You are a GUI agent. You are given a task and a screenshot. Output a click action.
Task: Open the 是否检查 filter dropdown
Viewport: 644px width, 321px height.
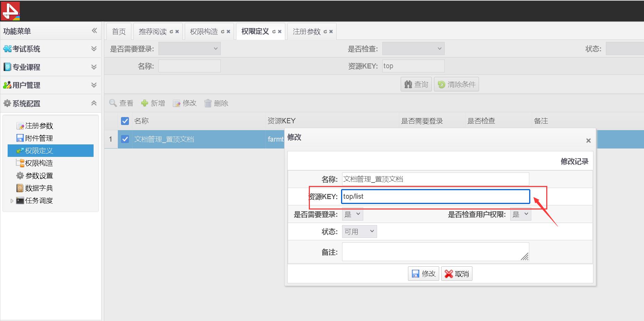[x=413, y=48]
